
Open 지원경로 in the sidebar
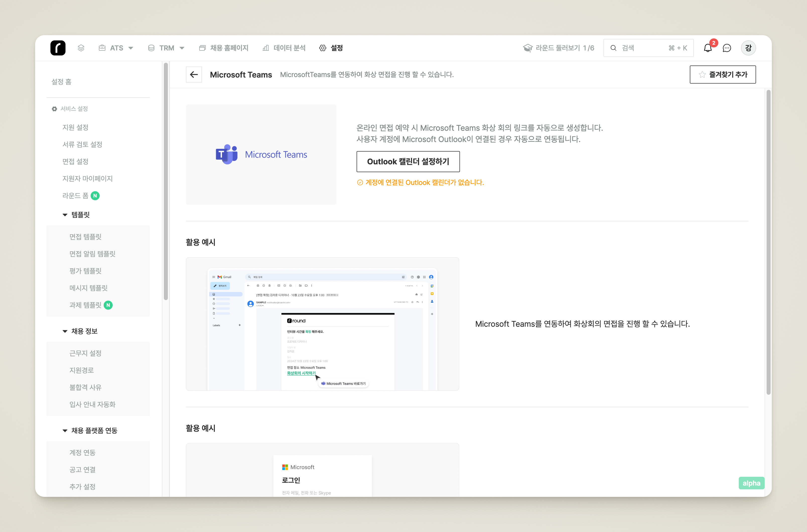81,370
